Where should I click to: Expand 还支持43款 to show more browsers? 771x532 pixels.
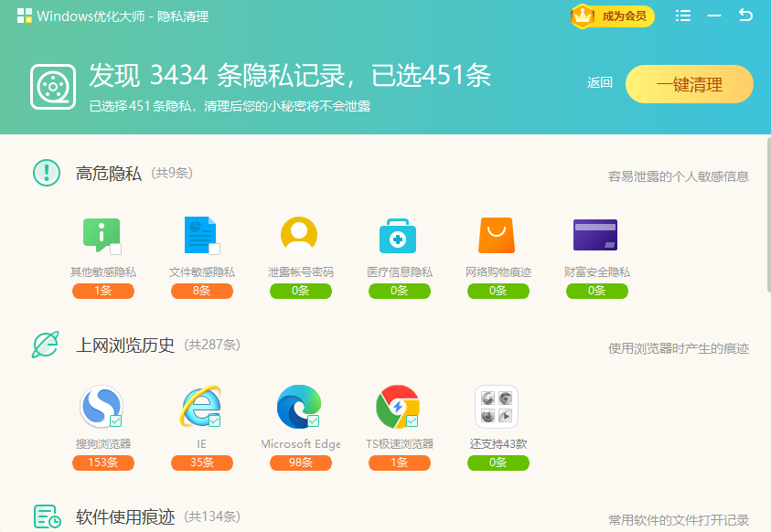pos(498,406)
